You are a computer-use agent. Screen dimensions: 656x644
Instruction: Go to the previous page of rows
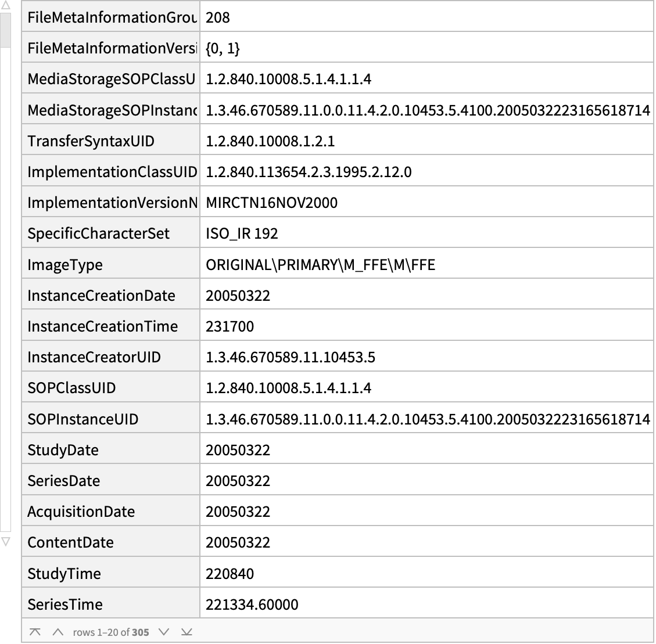[57, 632]
